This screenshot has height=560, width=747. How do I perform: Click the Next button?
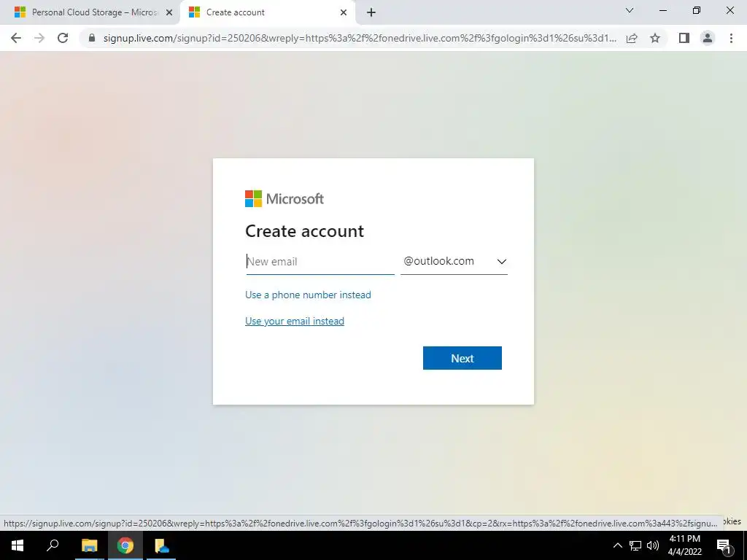point(462,358)
